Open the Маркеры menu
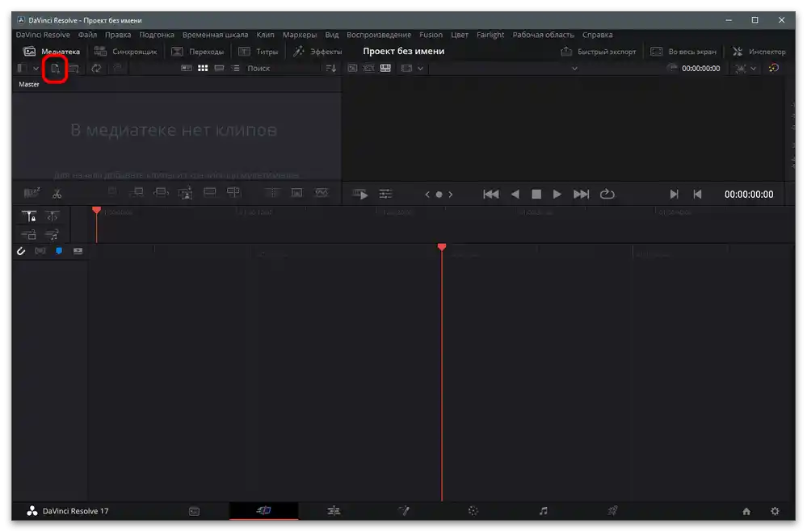Viewport: 807px width, 532px height. 300,35
